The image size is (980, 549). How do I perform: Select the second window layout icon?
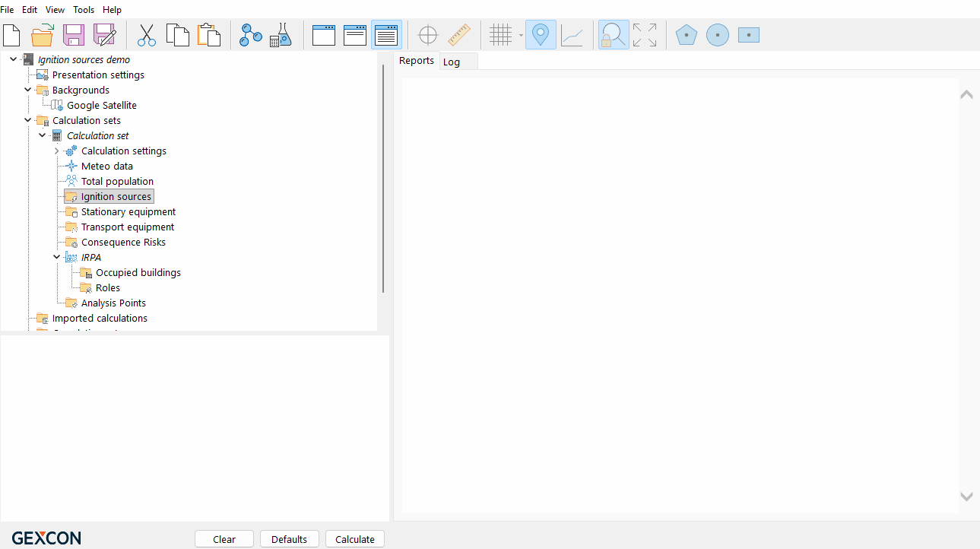[355, 35]
